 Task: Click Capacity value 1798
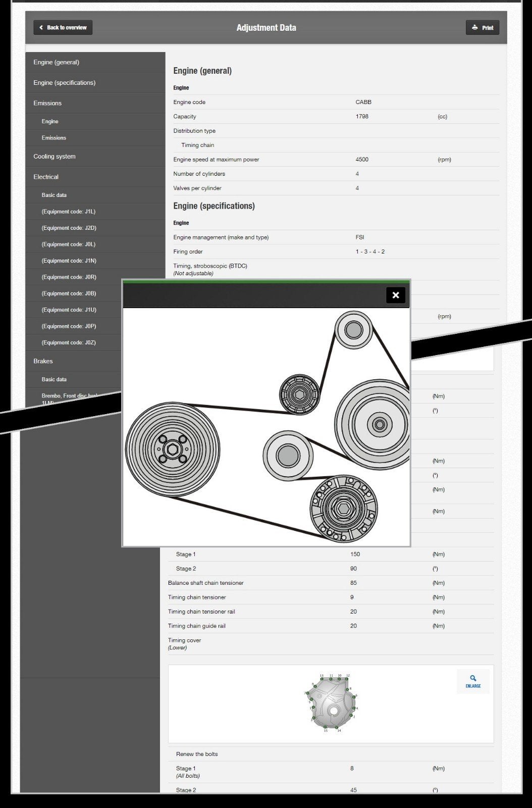coord(362,116)
